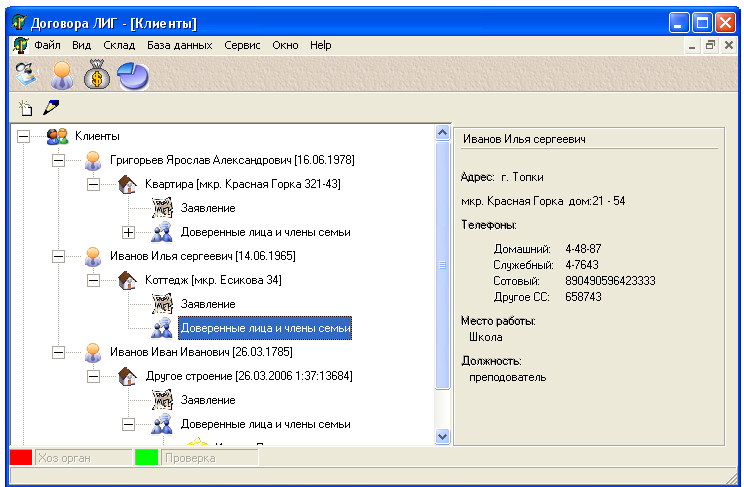Click people icon of selected Доверенные лица row

click(162, 328)
